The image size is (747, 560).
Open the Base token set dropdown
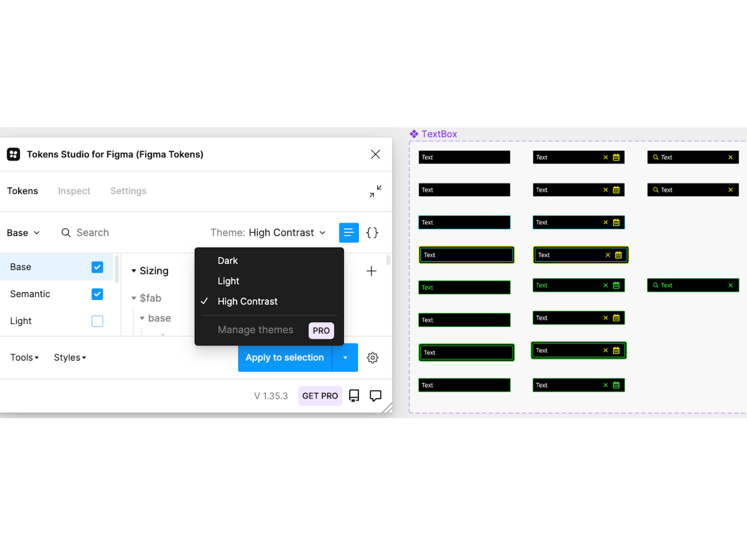coord(23,233)
